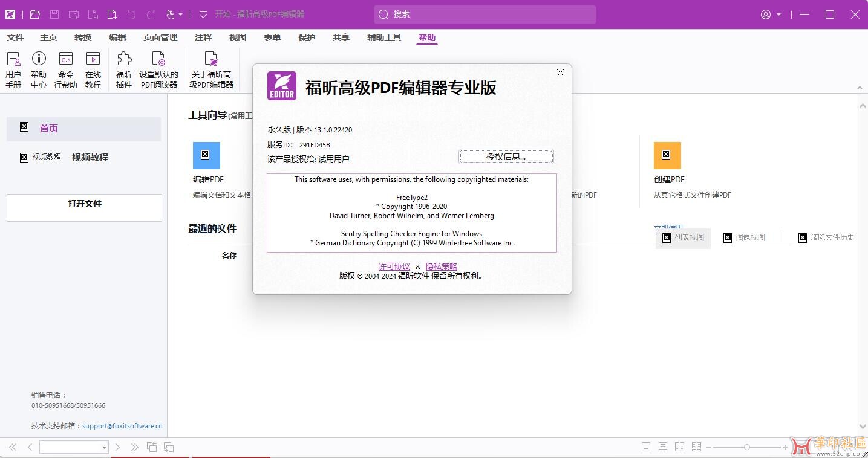The image size is (868, 458).
Task: Click the Undo arrow icon
Action: pyautogui.click(x=131, y=15)
